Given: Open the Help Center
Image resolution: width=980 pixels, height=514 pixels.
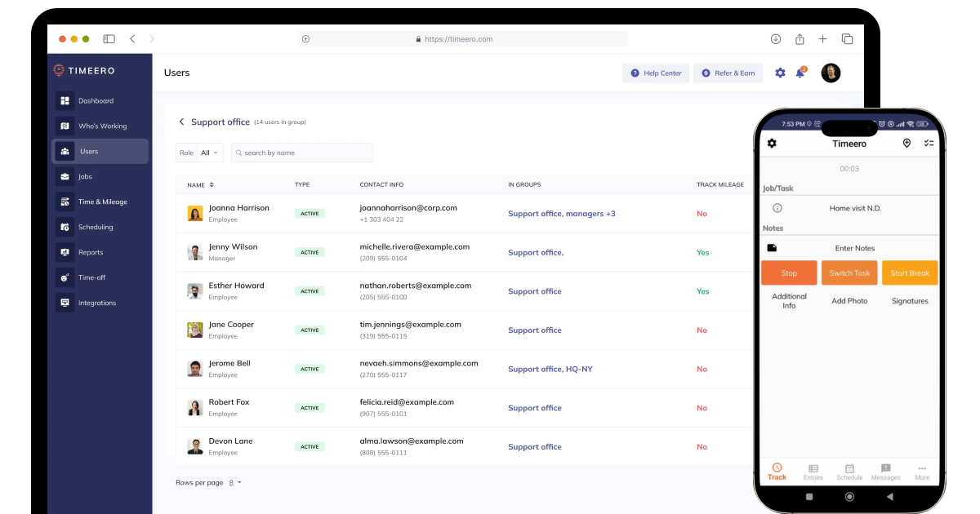Looking at the screenshot, I should (656, 73).
